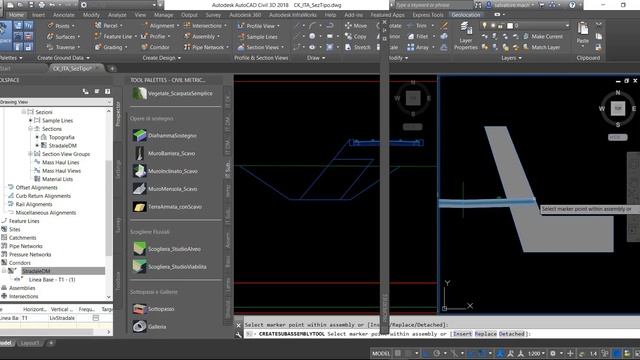Choose Insert option in command line
Screen dimensions: 640x360
[x=462, y=334]
